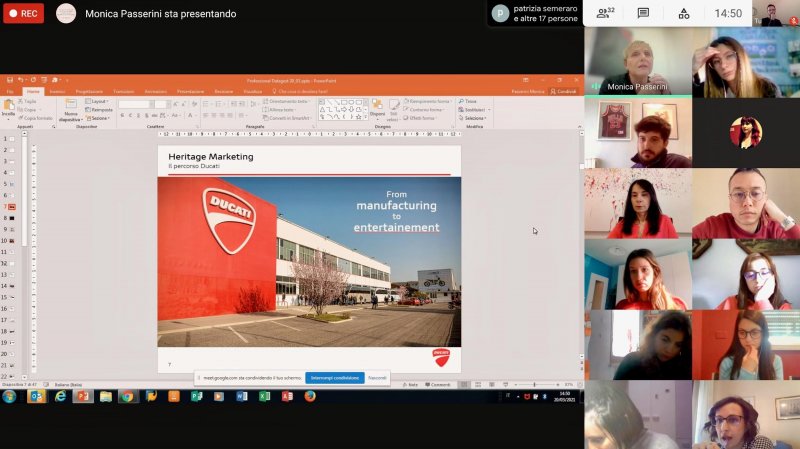Open Contorno forma dropdown

[424, 110]
